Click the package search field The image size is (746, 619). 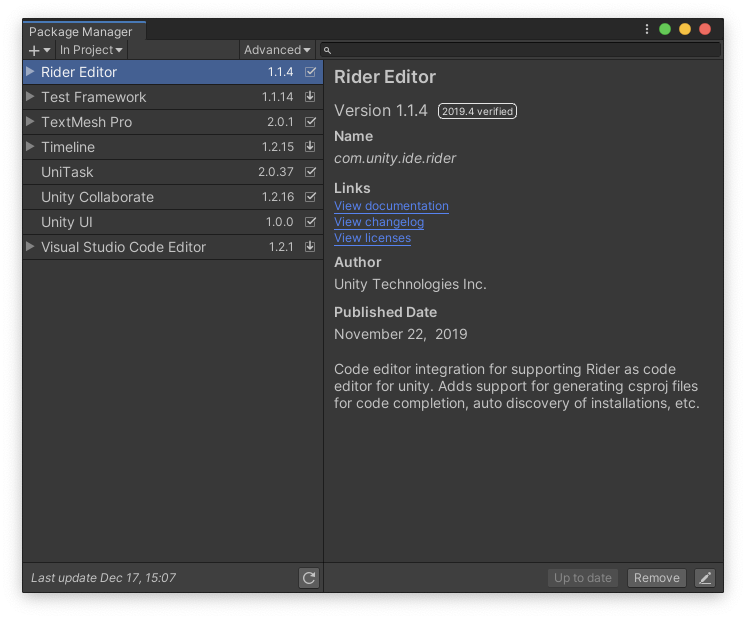click(x=521, y=50)
